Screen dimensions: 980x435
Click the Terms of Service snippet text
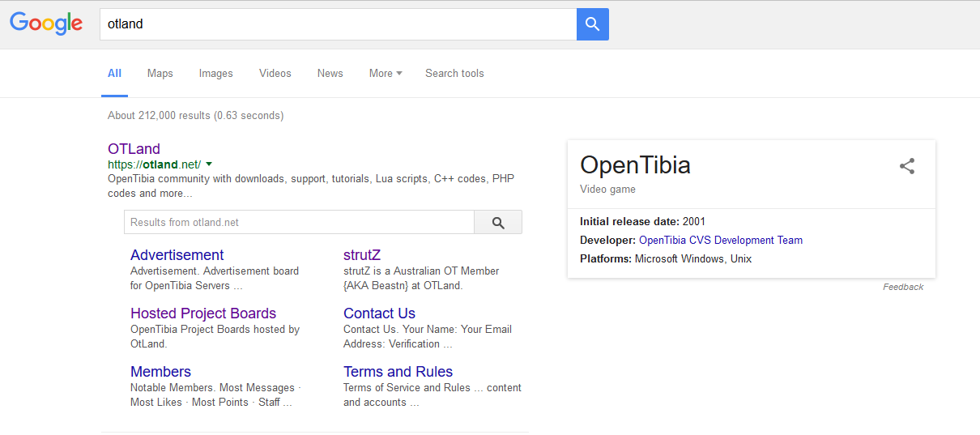point(432,394)
